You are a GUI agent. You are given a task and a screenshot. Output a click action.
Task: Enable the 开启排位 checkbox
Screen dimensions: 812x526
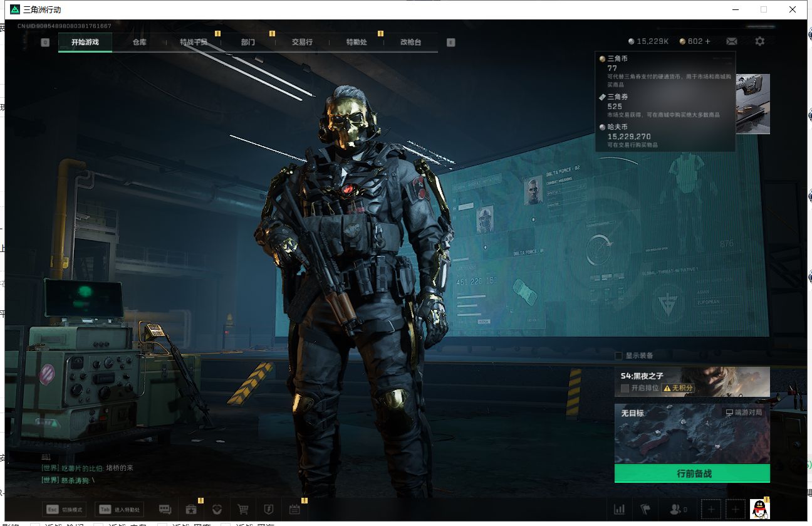[625, 388]
